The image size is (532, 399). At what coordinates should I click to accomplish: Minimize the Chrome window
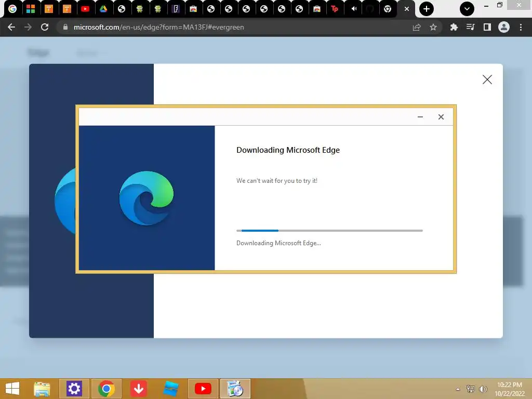pyautogui.click(x=486, y=6)
